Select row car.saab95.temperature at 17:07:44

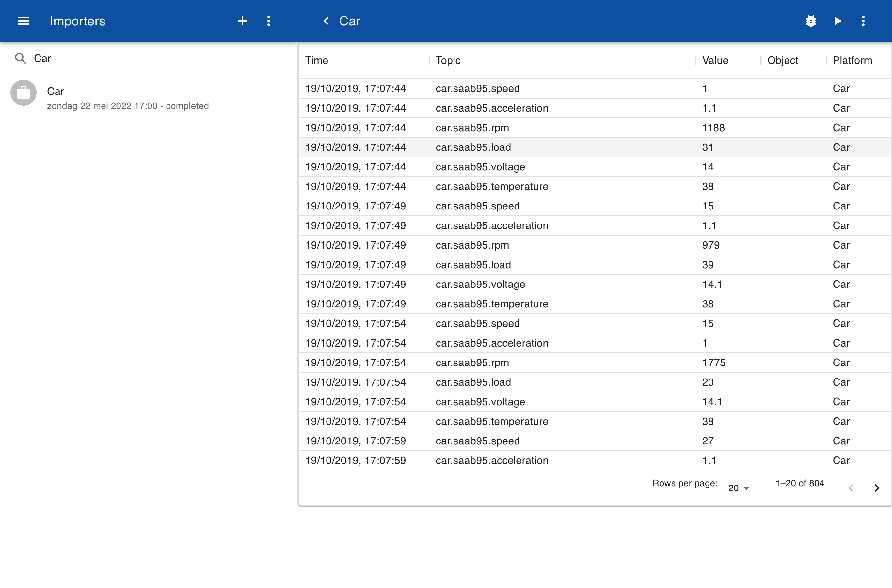(x=595, y=186)
